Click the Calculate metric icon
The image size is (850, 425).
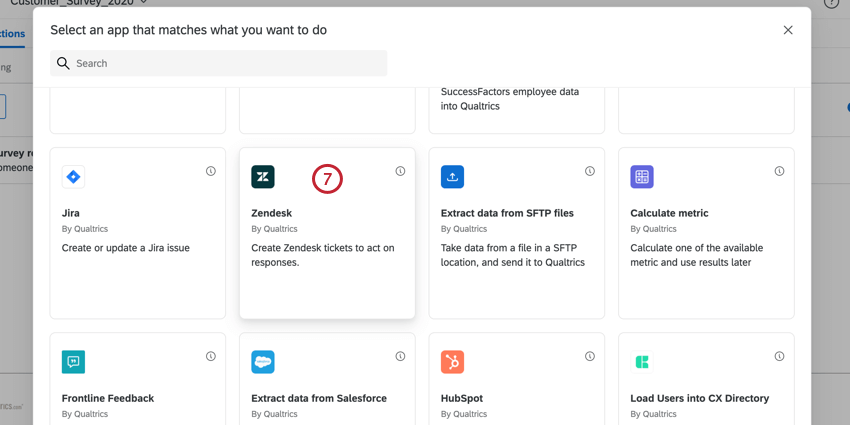pos(642,177)
